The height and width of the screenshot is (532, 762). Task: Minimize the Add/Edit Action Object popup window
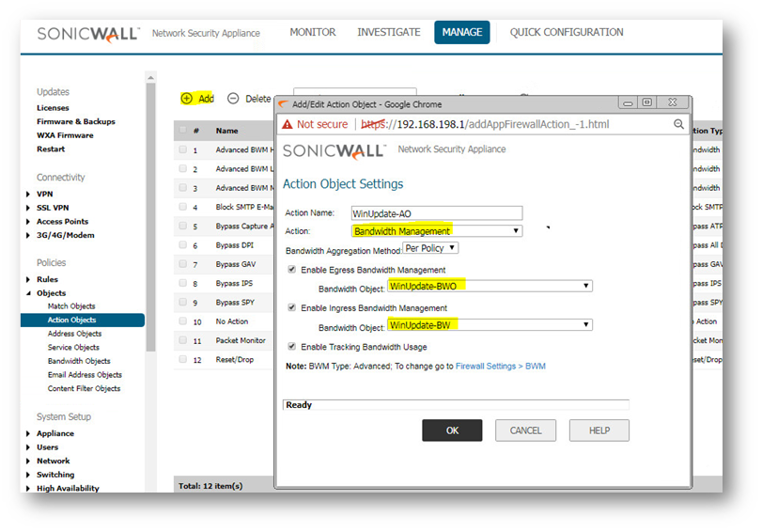pyautogui.click(x=627, y=102)
